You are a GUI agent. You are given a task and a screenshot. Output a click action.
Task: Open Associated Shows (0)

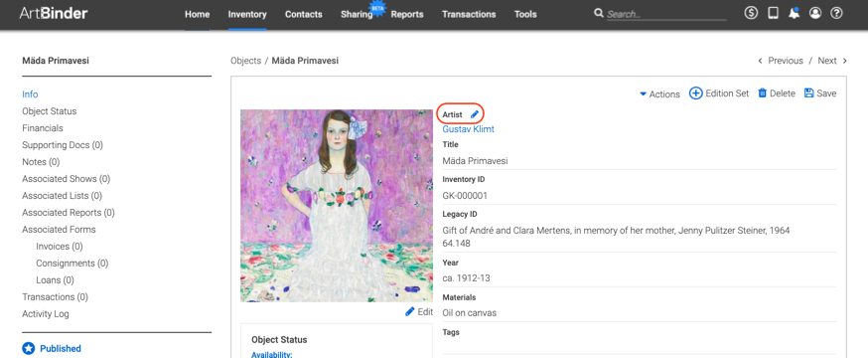coord(67,178)
